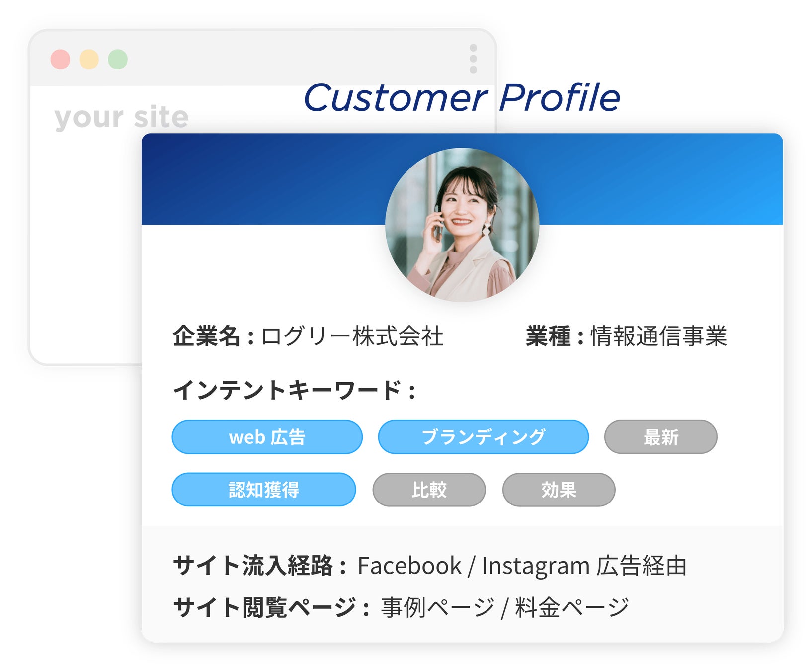Image resolution: width=812 pixels, height=671 pixels.
Task: Toggle the 'ブランディング' keyword tag
Action: pos(483,437)
